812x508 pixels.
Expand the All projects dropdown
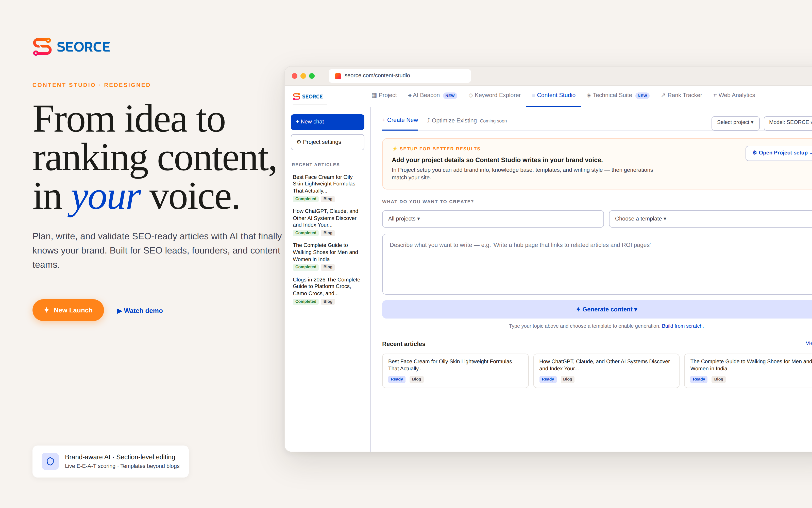[493, 219]
